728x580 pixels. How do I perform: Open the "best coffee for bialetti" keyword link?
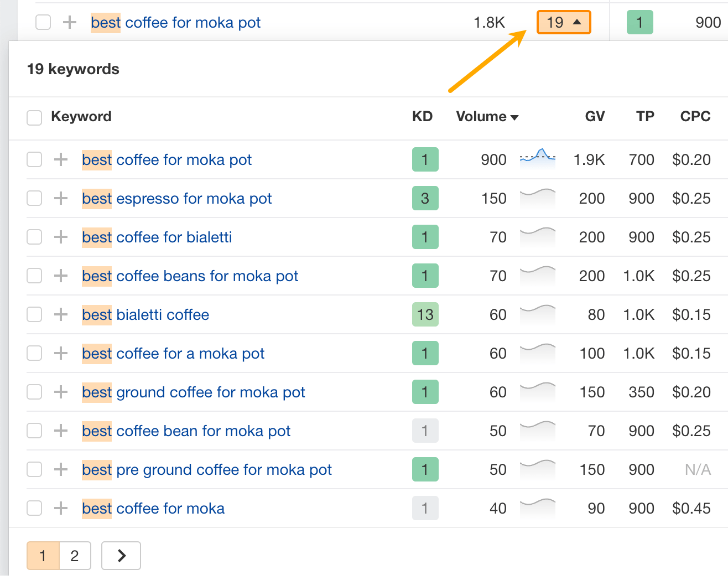[x=157, y=237]
